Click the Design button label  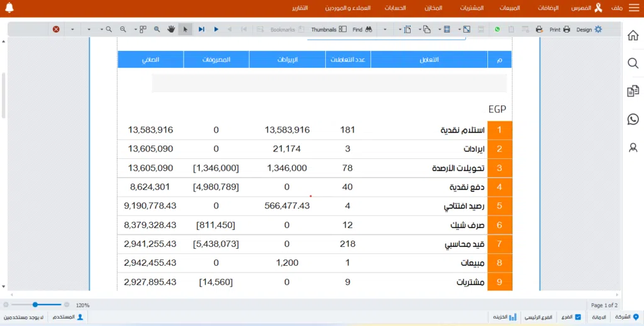coord(584,30)
